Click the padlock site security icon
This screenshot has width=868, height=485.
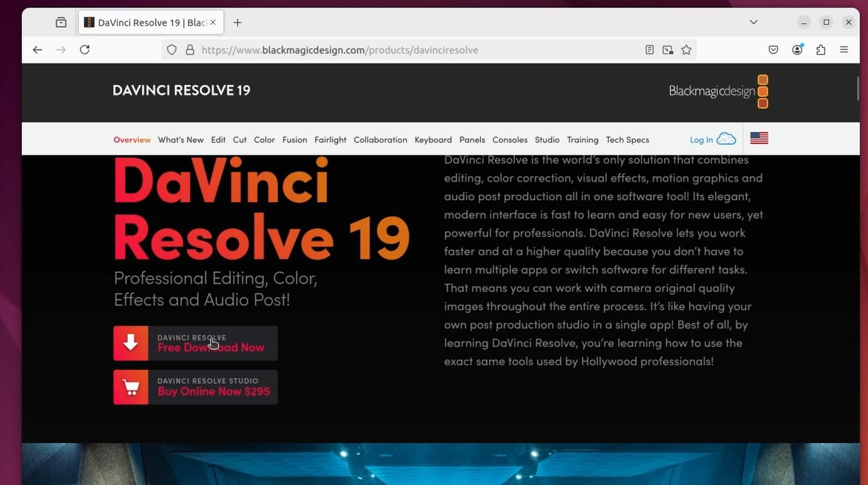190,50
